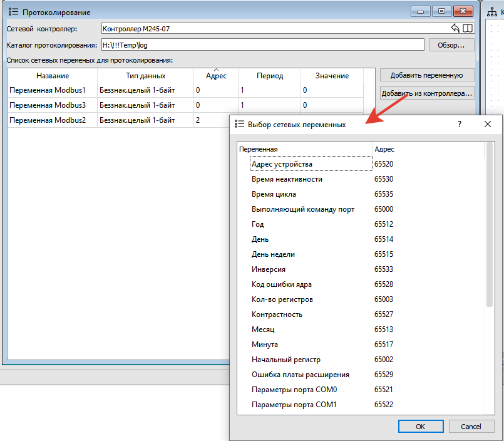Confirm selection with the OK button
The width and height of the screenshot is (504, 441).
[x=420, y=427]
